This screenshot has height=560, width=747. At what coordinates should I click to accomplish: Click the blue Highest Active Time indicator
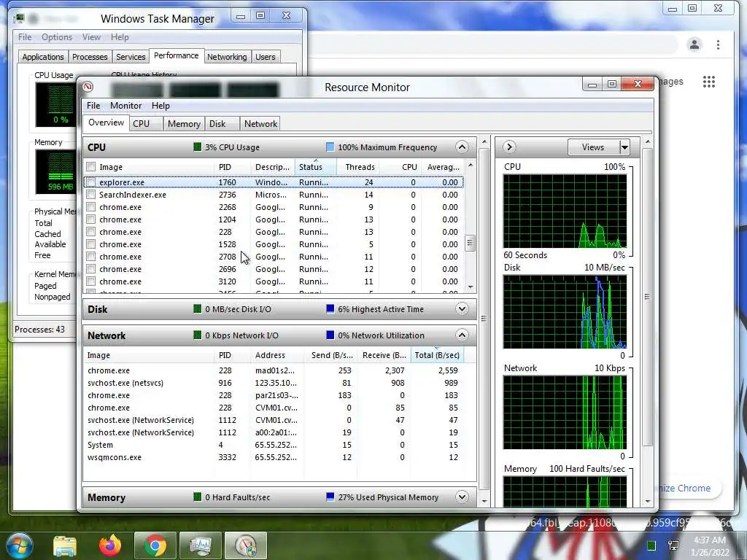coord(330,308)
